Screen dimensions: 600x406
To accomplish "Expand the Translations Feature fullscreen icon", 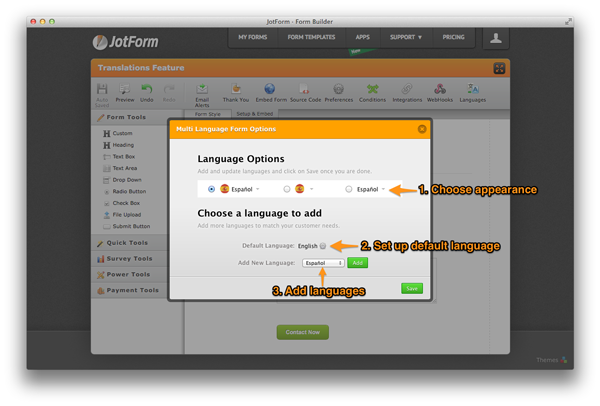I will click(499, 68).
